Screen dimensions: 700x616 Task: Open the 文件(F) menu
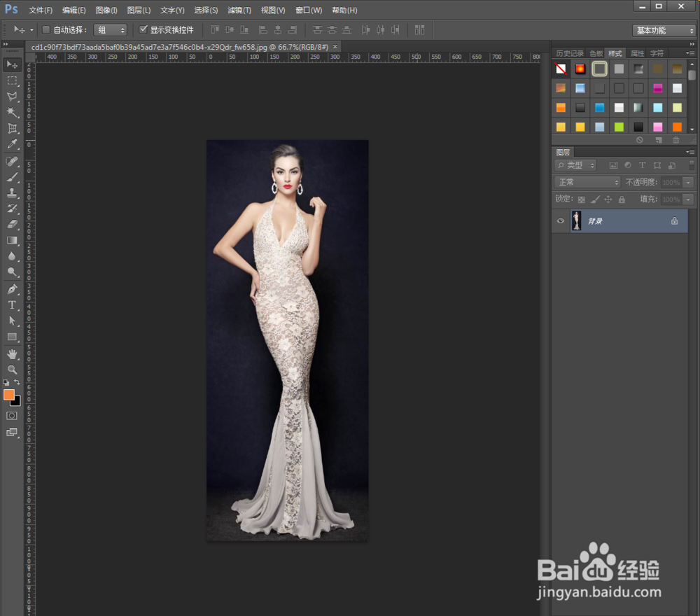[x=41, y=10]
